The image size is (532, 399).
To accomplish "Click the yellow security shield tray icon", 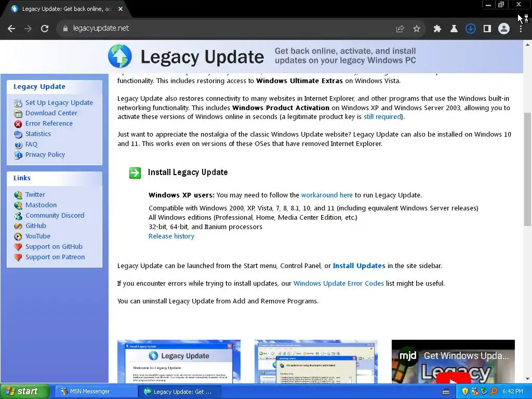I will (465, 392).
